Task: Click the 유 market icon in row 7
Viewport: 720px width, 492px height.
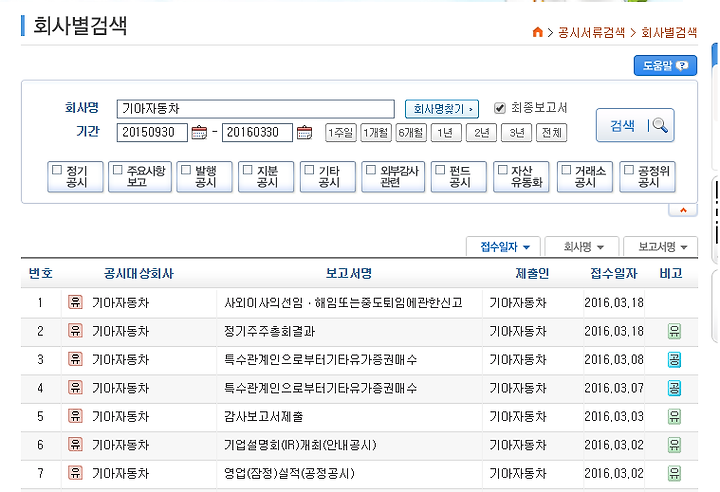Action: [75, 473]
